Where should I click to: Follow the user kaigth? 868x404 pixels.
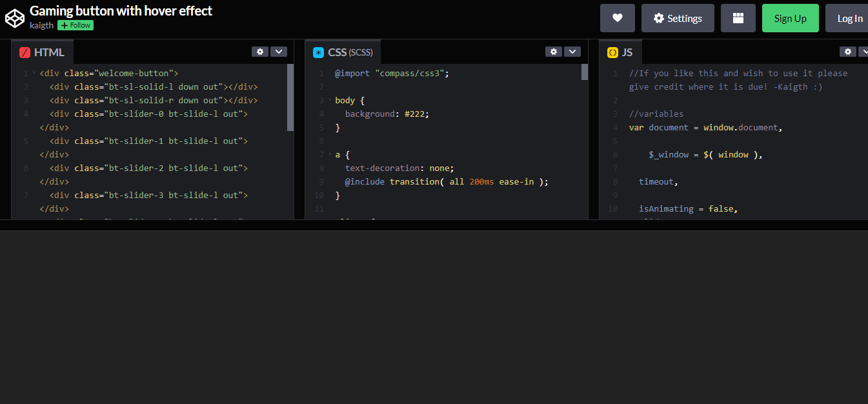click(75, 25)
